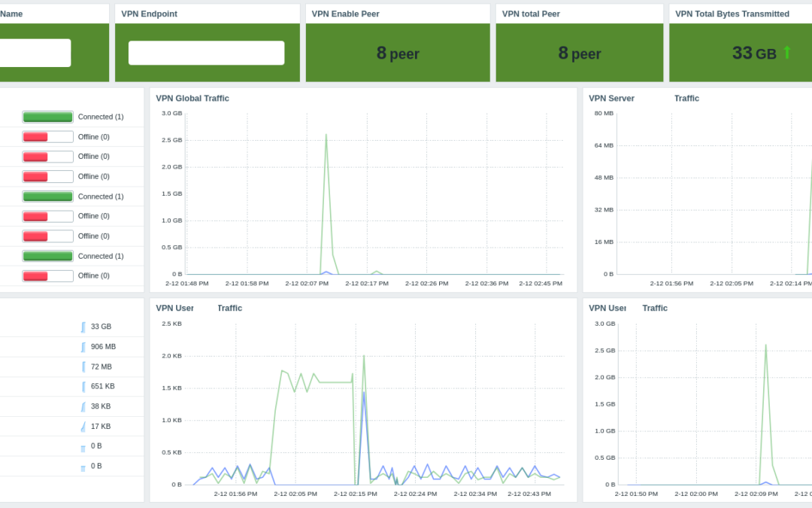The height and width of the screenshot is (508, 812).
Task: Click the bar indicator beside 72 MB
Action: [83, 367]
